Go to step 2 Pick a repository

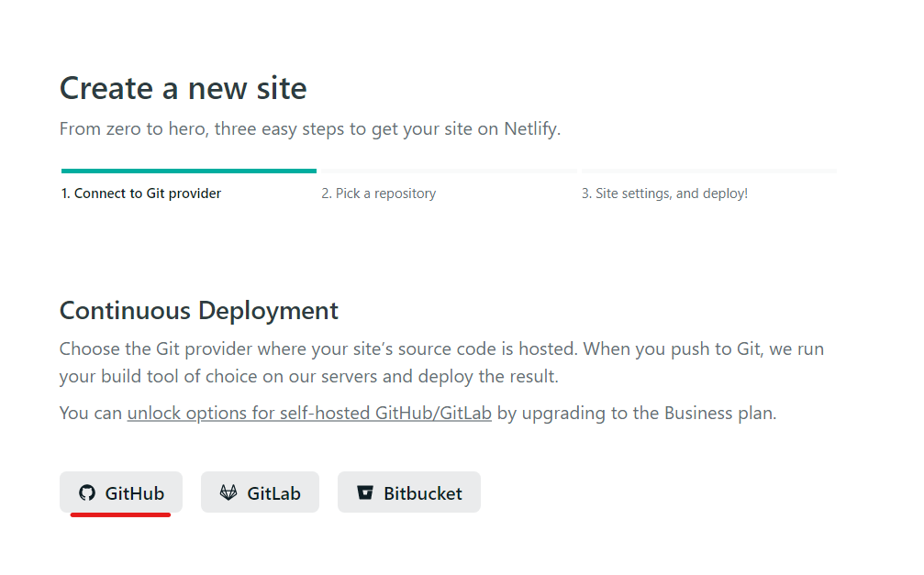378,194
